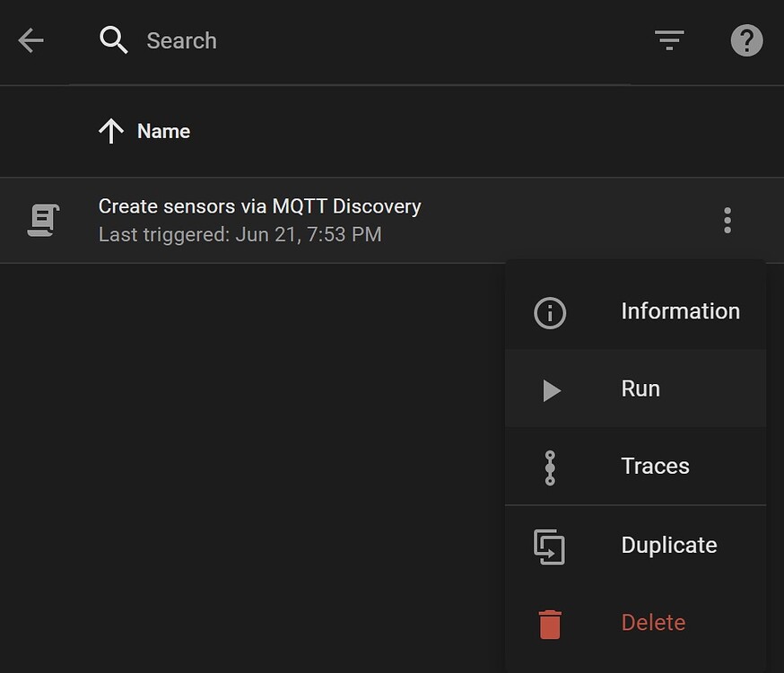Run the automation from the menu
Screen dimensions: 784x673
[640, 389]
